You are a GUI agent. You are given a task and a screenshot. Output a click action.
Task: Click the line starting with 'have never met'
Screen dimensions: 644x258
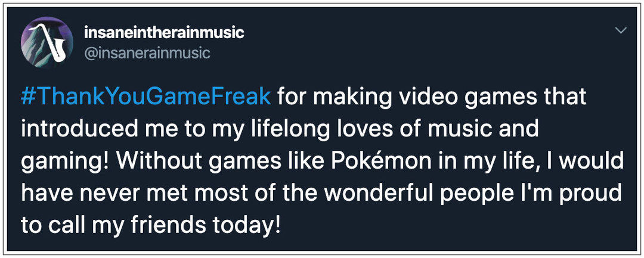point(321,193)
